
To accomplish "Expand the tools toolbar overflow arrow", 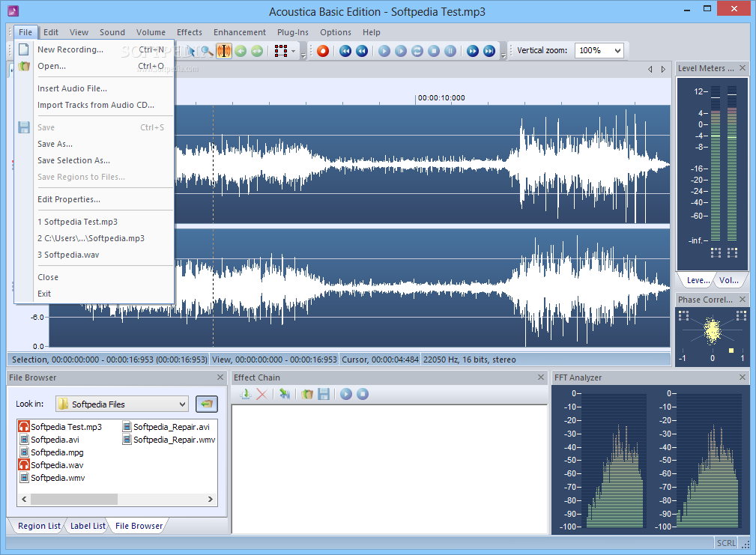I will pyautogui.click(x=303, y=54).
